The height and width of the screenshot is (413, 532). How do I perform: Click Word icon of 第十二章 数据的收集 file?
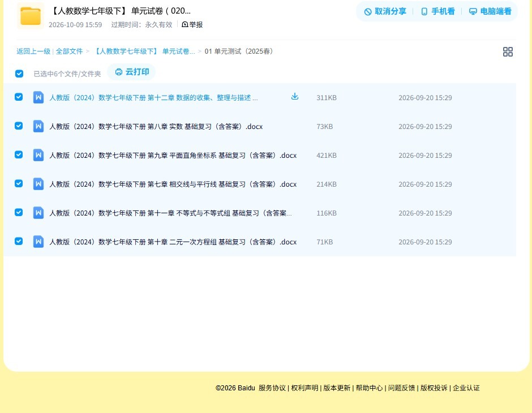(38, 97)
